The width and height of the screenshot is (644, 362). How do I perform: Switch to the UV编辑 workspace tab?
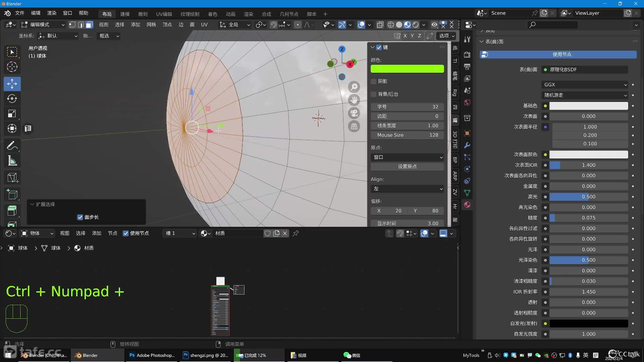164,14
